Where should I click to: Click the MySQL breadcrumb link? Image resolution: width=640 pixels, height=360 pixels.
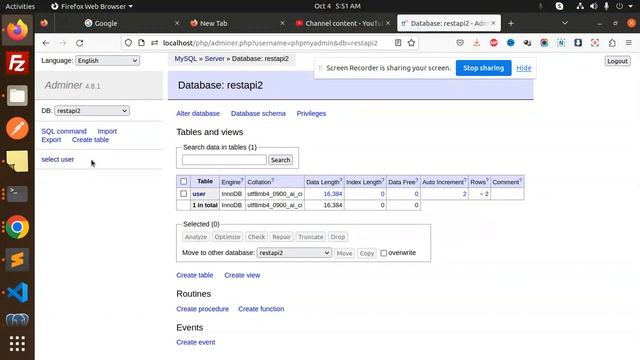(x=186, y=59)
